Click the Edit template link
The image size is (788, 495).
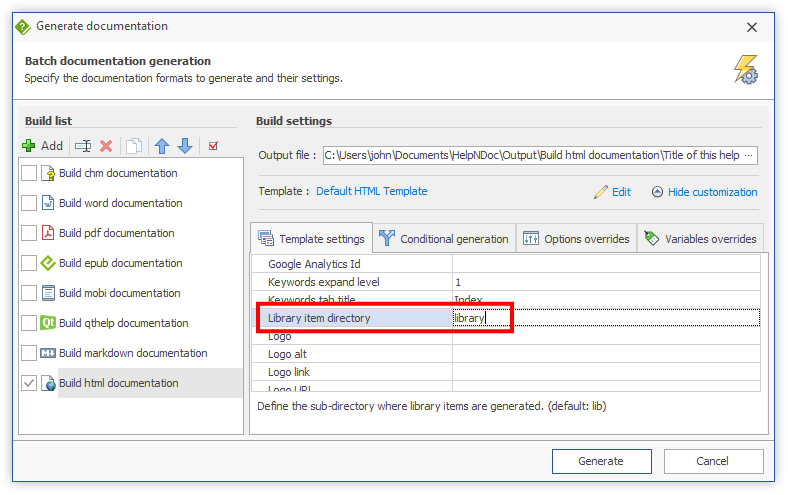pyautogui.click(x=621, y=192)
